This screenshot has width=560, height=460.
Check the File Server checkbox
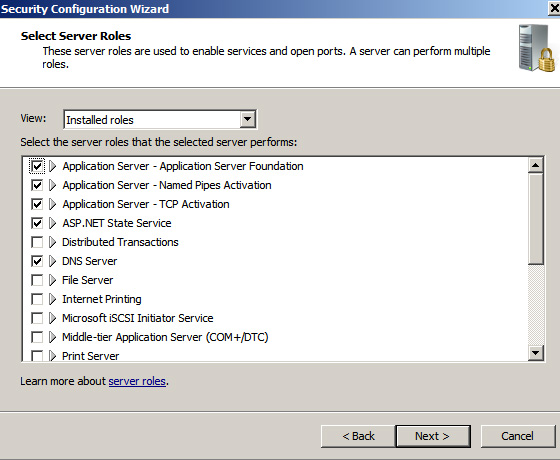pos(37,280)
